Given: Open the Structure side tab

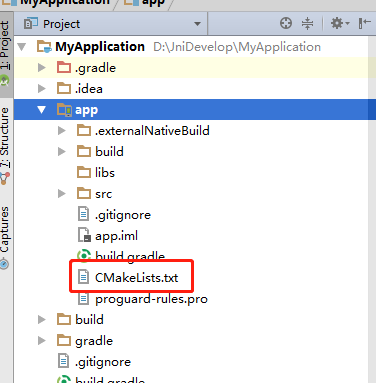Looking at the screenshot, I should pyautogui.click(x=6, y=145).
